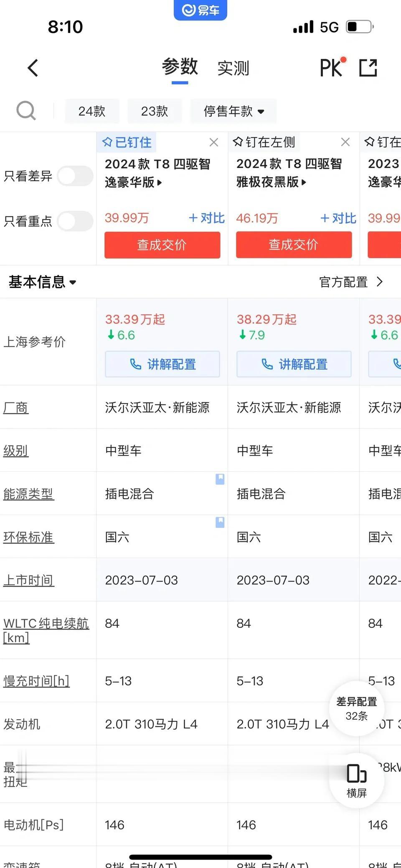Tap the ↓7.9 price drop value

(252, 335)
